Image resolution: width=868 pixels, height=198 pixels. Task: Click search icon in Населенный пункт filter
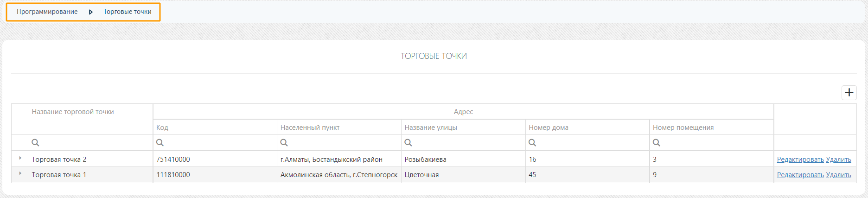click(284, 143)
